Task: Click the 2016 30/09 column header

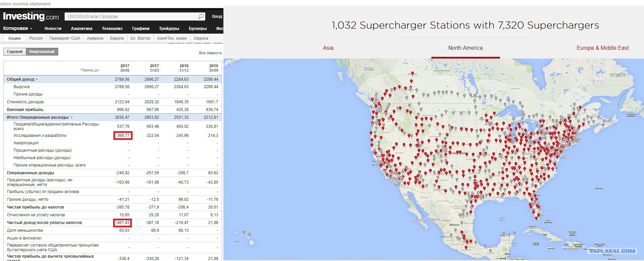Action: (214, 68)
